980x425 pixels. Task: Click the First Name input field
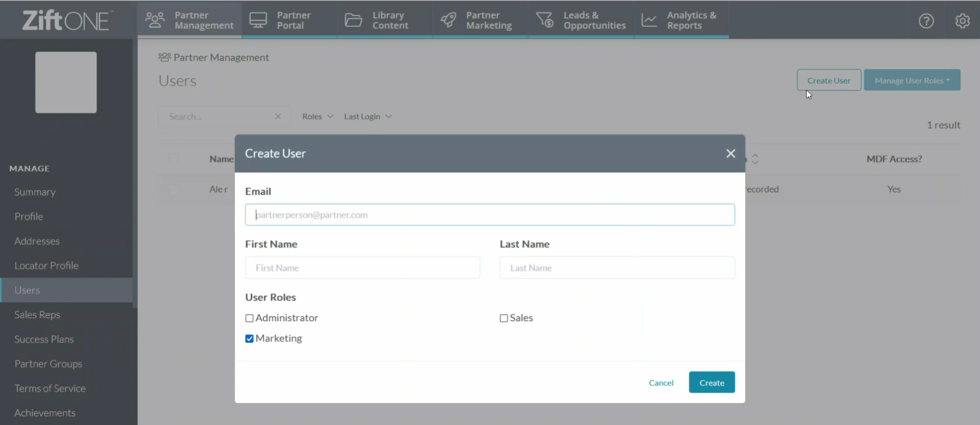pyautogui.click(x=362, y=268)
